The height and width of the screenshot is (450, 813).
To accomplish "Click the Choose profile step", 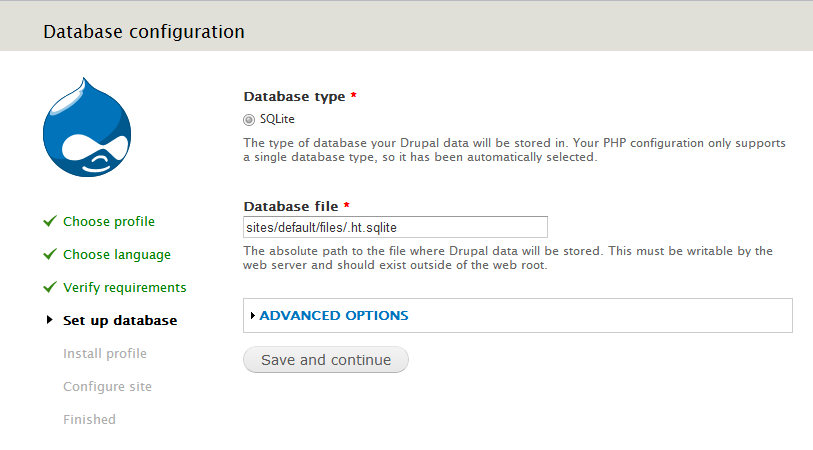I will (109, 222).
